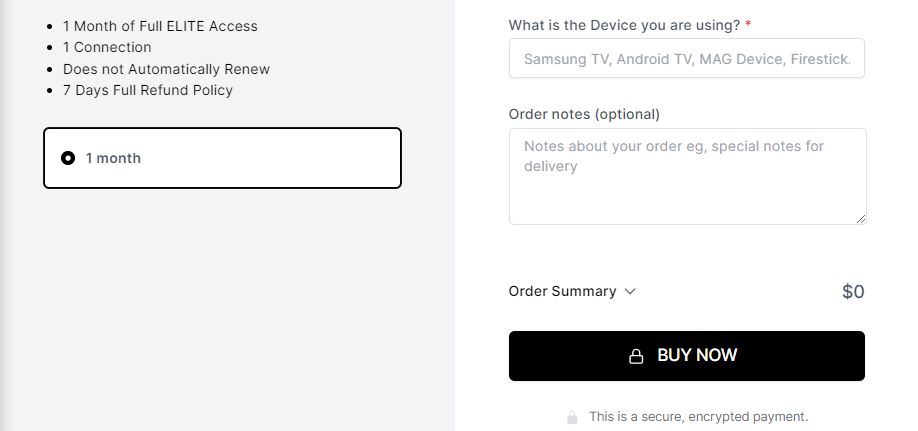Open the Order Summary label
Image resolution: width=918 pixels, height=431 pixels.
click(x=562, y=291)
